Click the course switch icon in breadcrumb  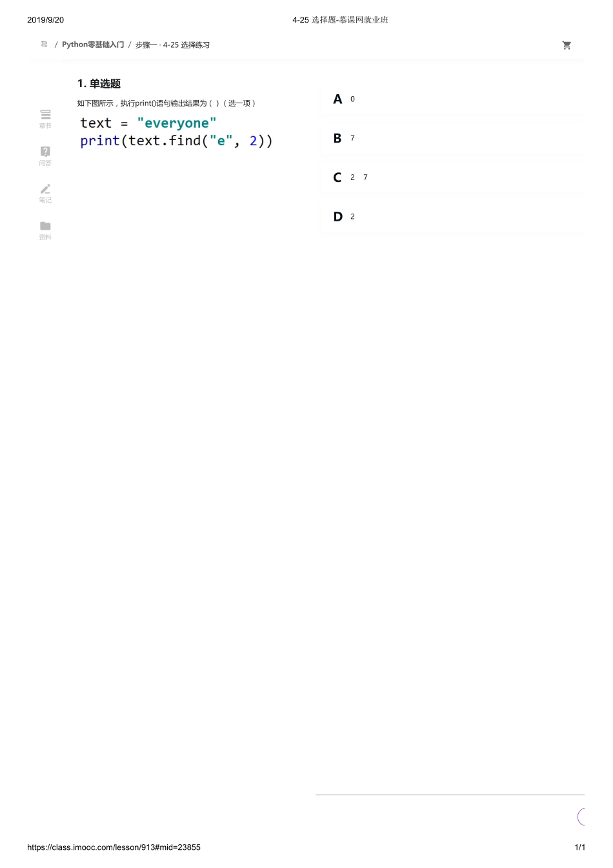click(44, 45)
